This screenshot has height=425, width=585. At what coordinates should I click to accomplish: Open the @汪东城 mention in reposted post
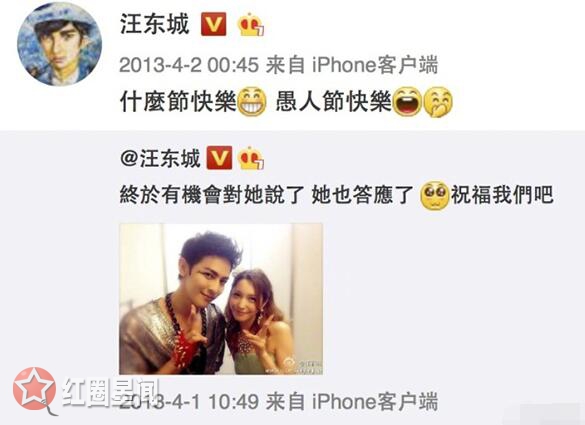(160, 159)
